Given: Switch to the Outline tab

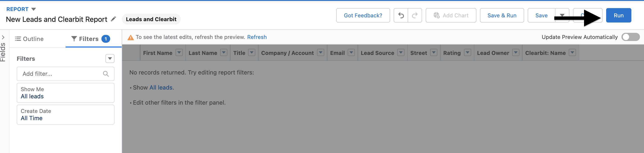Looking at the screenshot, I should coord(29,39).
